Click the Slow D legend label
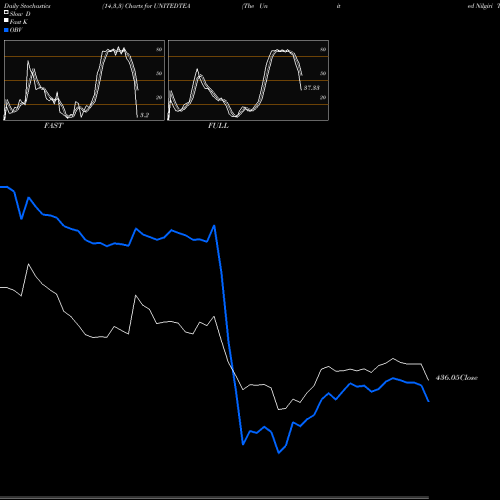This screenshot has width=500, height=500. tap(20, 14)
